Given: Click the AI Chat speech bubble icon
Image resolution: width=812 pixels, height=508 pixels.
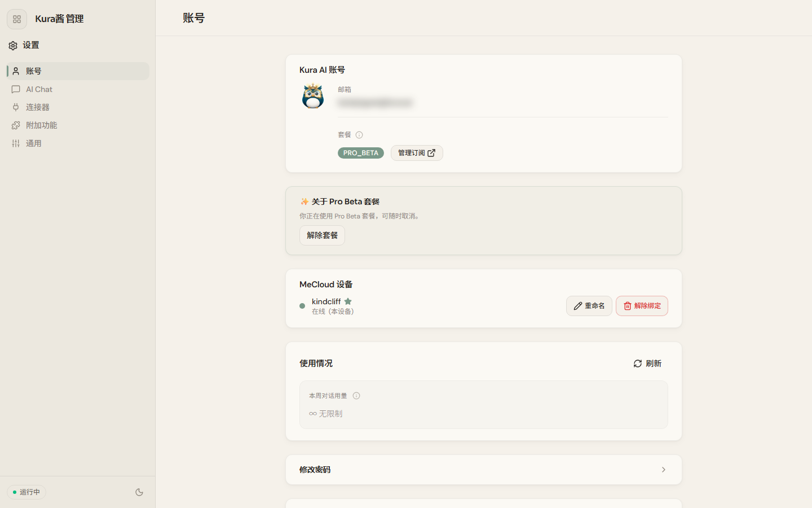Looking at the screenshot, I should (16, 89).
